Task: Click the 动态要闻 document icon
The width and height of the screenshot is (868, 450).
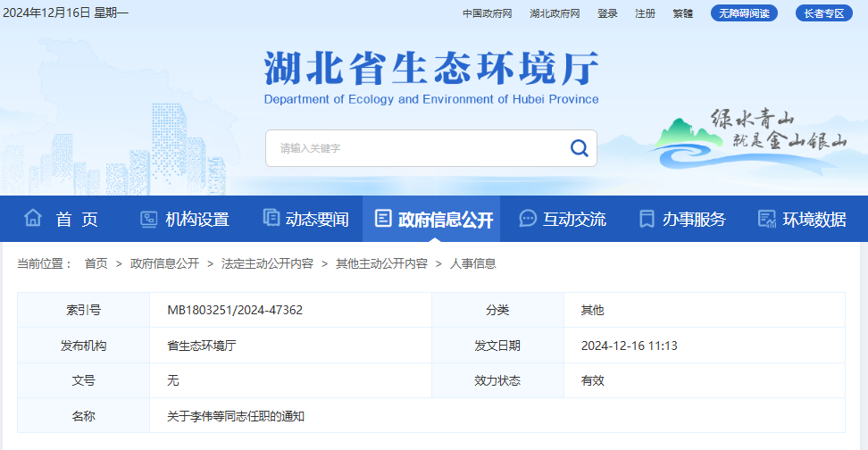Action: (271, 219)
